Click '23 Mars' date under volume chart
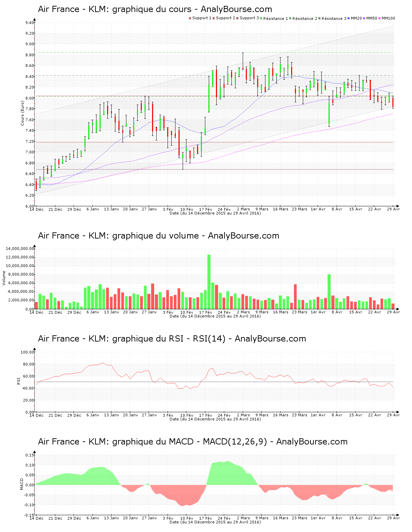Screen dimensions: 412x532 click(x=300, y=312)
